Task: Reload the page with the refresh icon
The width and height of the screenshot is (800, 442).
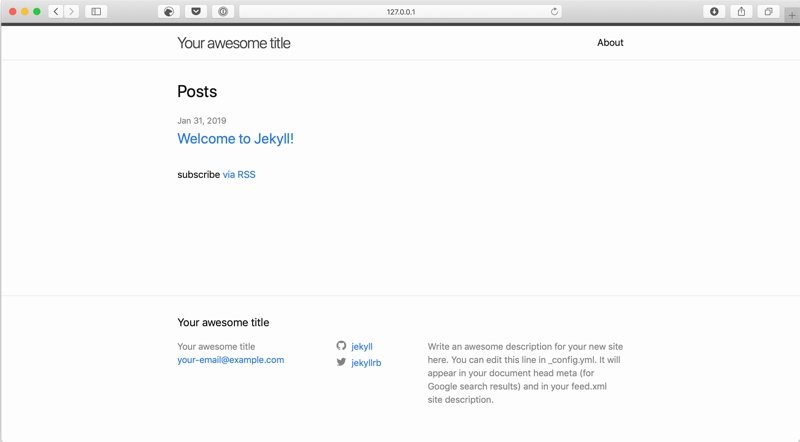Action: tap(554, 11)
